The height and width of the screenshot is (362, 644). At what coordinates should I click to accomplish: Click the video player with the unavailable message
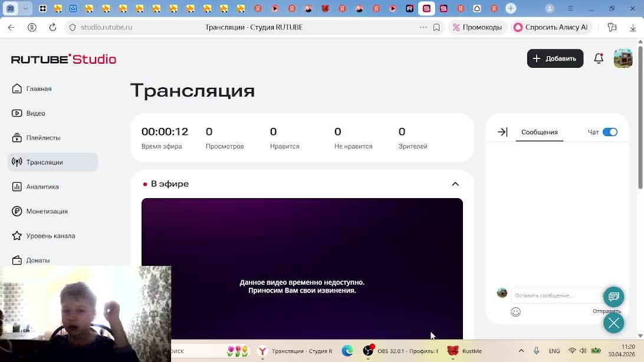(x=302, y=269)
